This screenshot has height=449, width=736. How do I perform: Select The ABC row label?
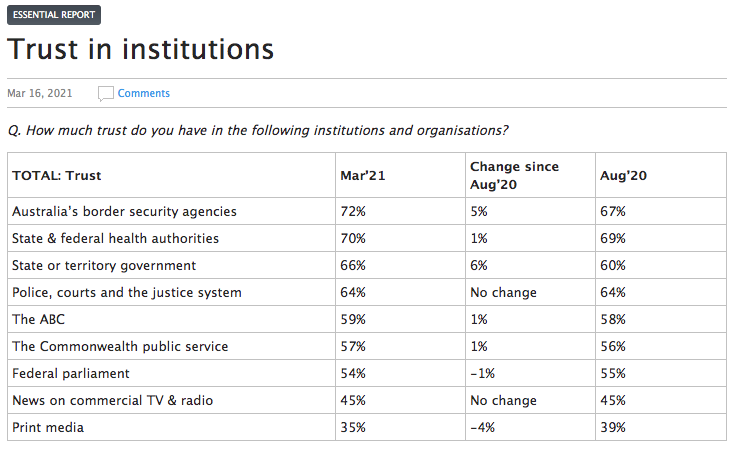39,320
